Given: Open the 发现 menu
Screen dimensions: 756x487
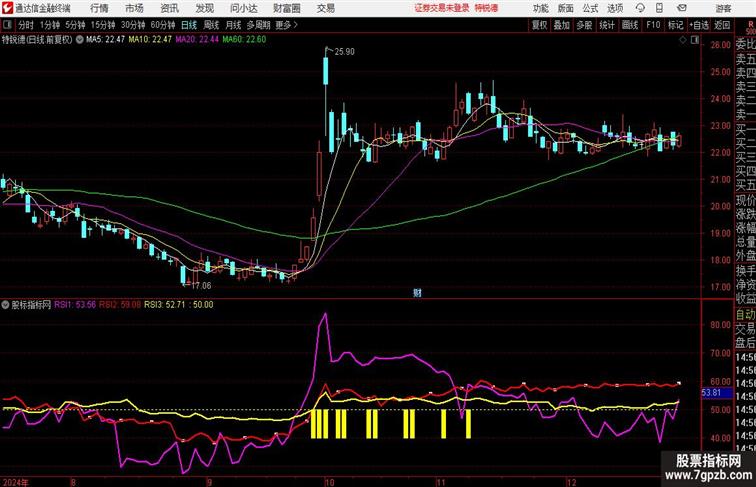Looking at the screenshot, I should (x=204, y=8).
